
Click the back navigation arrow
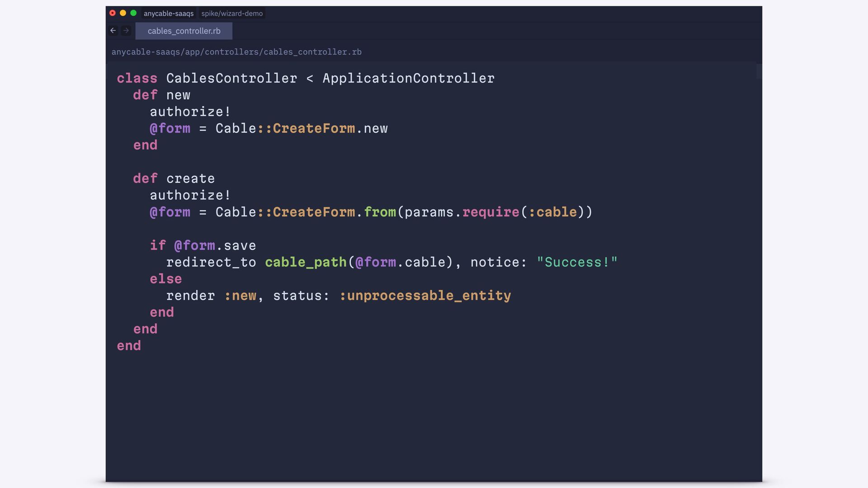click(x=113, y=31)
